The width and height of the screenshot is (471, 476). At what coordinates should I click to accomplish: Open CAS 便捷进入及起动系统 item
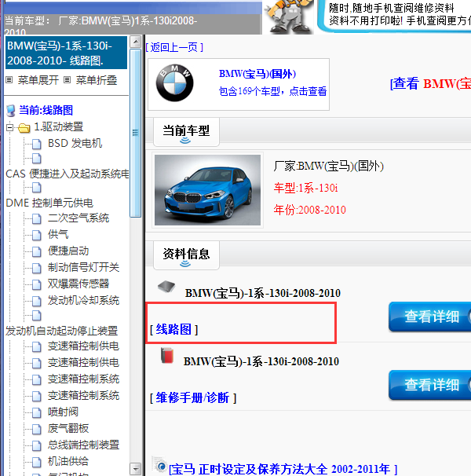coord(68,174)
